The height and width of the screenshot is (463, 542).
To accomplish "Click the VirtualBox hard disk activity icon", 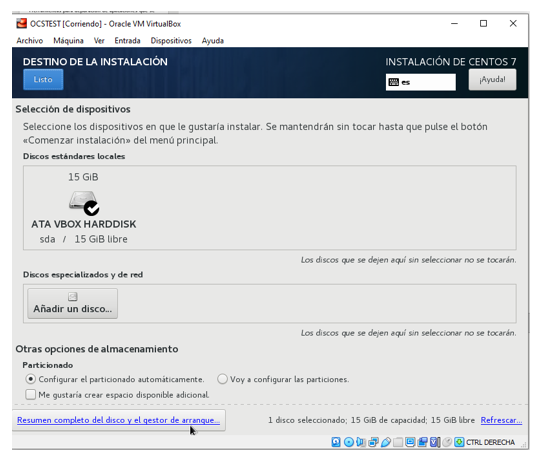I will click(336, 442).
